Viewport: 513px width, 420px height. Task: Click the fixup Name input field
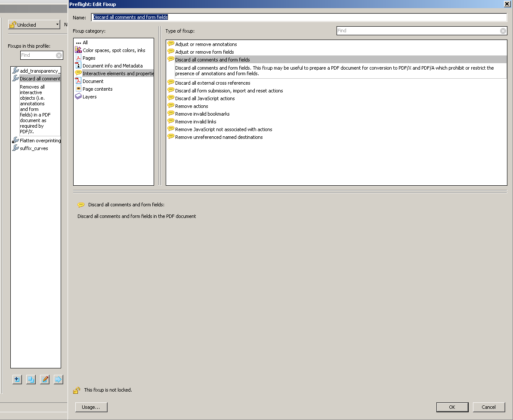(x=299, y=17)
